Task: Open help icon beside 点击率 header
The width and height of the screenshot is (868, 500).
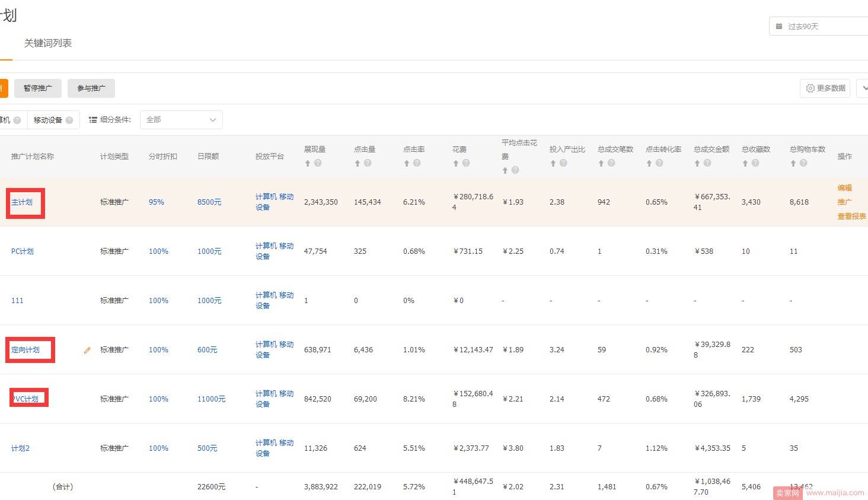Action: [417, 163]
